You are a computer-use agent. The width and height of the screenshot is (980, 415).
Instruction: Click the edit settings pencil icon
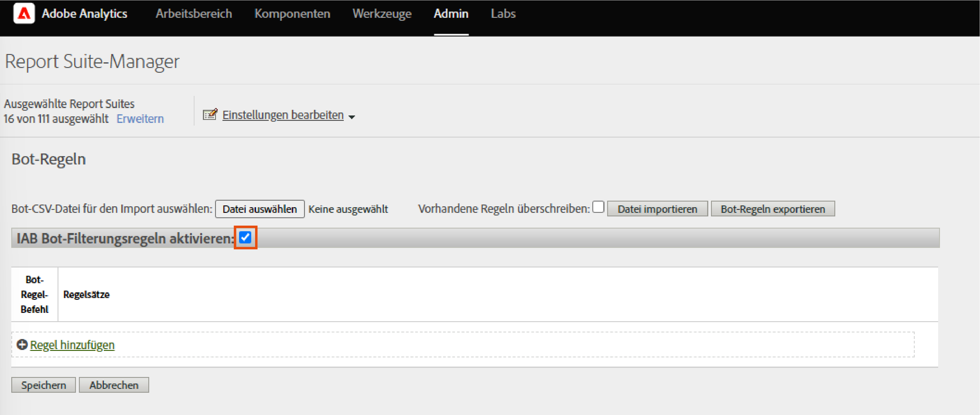[210, 115]
